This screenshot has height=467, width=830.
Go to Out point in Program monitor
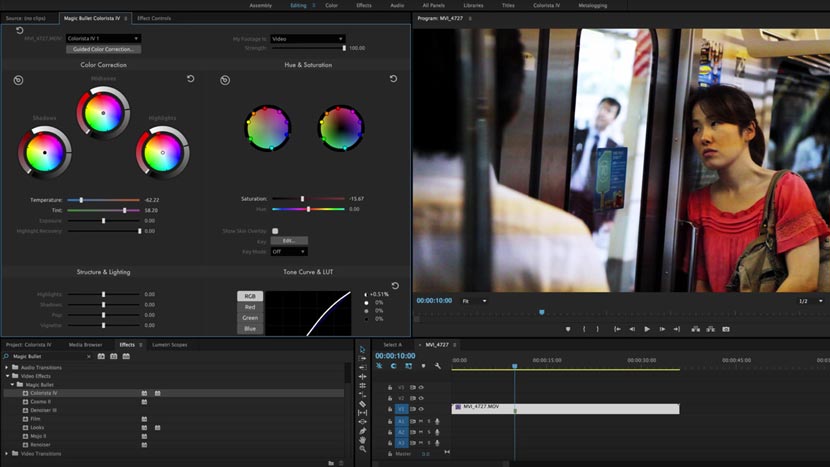(676, 329)
